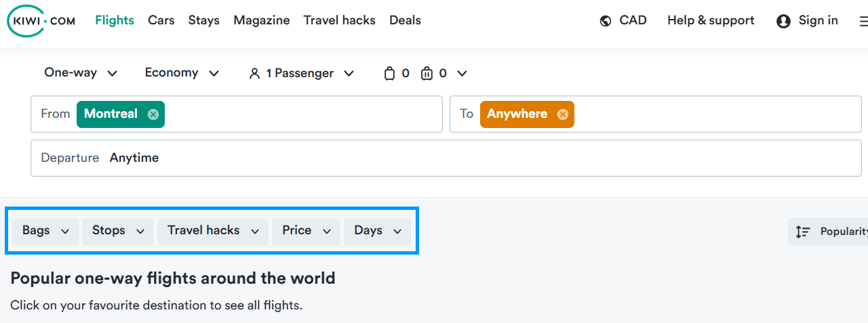Click the globe currency icon
The width and height of the screenshot is (868, 323).
pos(606,21)
